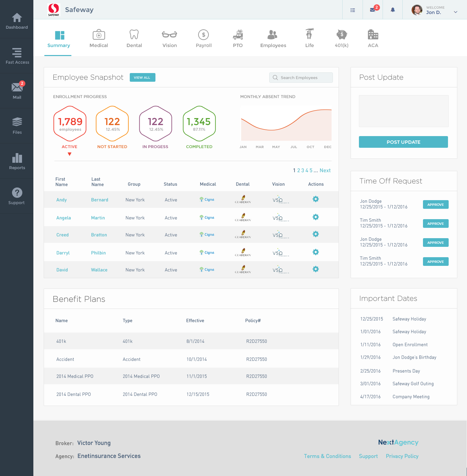The height and width of the screenshot is (476, 467).
Task: Focus the Search Employees field
Action: 301,77
